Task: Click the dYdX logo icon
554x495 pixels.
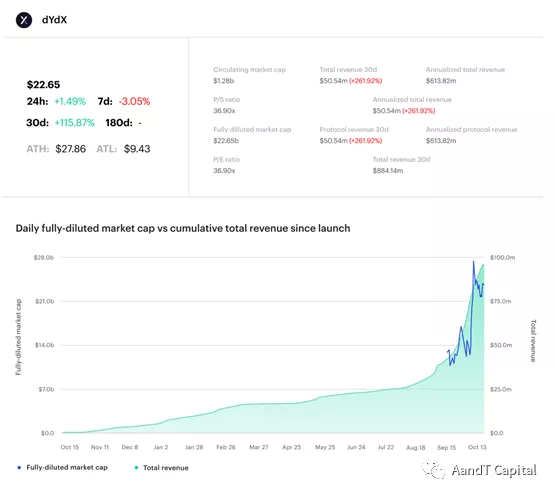Action: pos(24,20)
